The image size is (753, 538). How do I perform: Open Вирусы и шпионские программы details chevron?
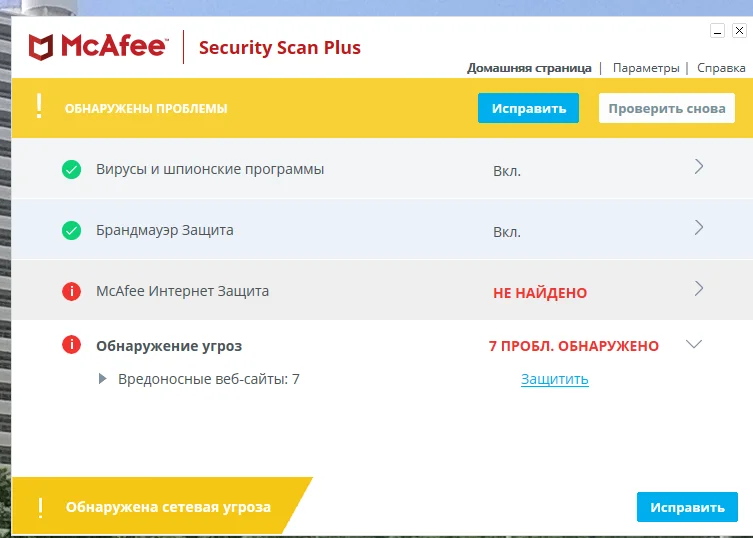click(x=699, y=167)
